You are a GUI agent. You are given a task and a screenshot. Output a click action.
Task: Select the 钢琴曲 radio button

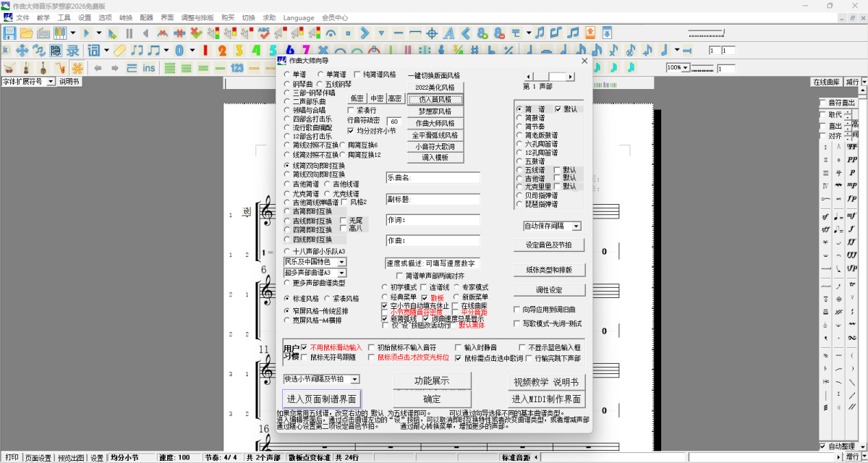(289, 84)
